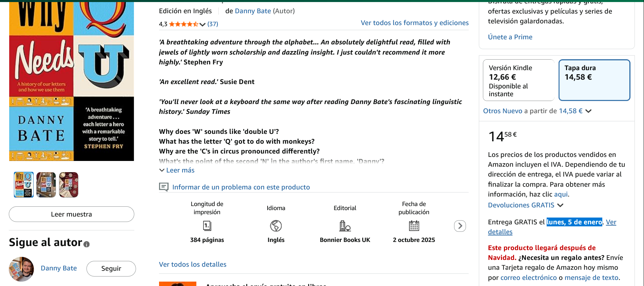Expand the Otros Nuevo offers chevron
The width and height of the screenshot is (644, 286).
(588, 111)
